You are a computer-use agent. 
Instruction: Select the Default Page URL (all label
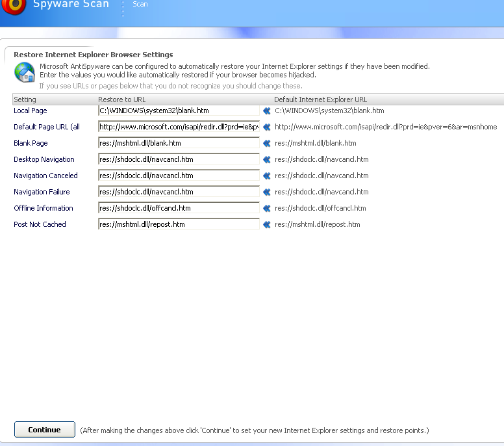47,127
